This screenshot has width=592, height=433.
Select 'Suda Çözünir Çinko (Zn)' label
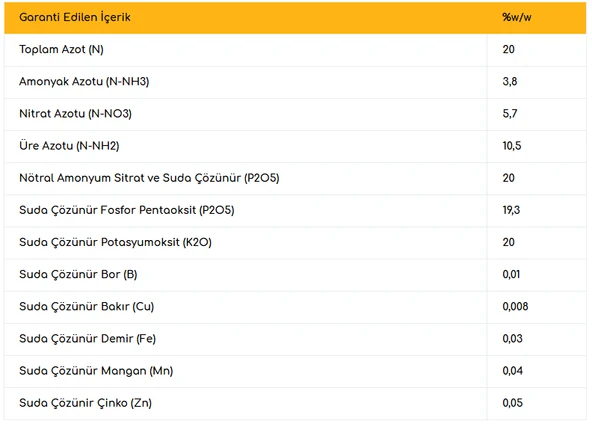(86, 403)
